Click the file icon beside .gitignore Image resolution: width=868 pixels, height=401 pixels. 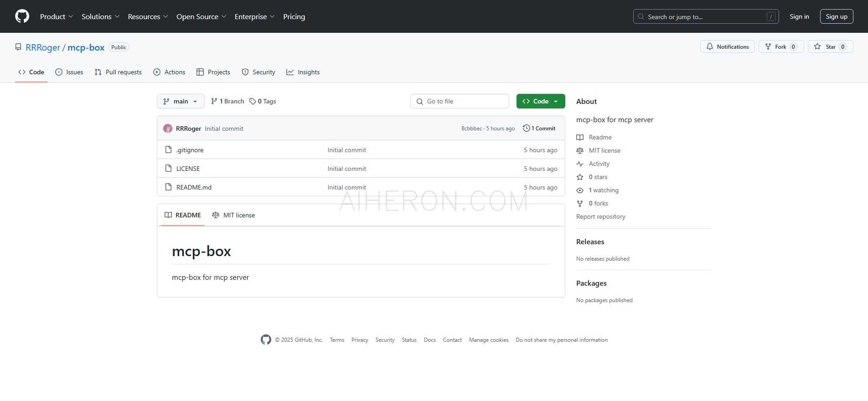pyautogui.click(x=168, y=149)
